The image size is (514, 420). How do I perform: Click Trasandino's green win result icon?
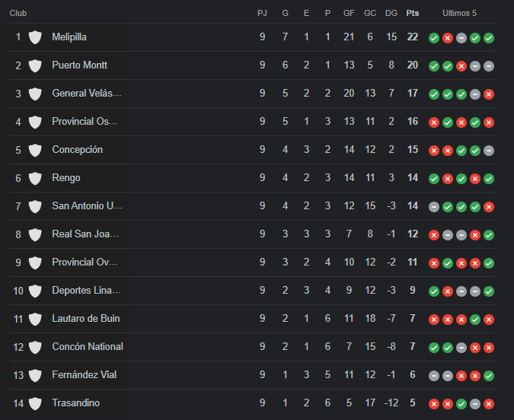pyautogui.click(x=461, y=404)
